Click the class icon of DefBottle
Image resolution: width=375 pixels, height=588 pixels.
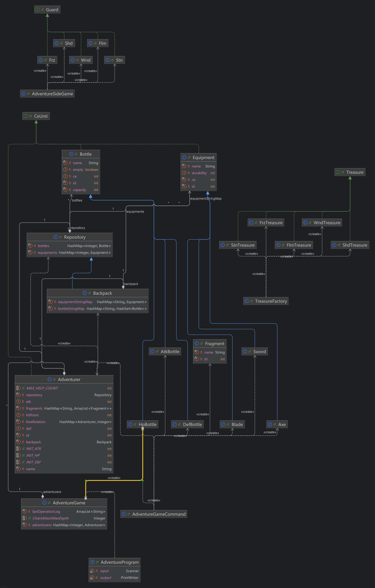coord(175,424)
